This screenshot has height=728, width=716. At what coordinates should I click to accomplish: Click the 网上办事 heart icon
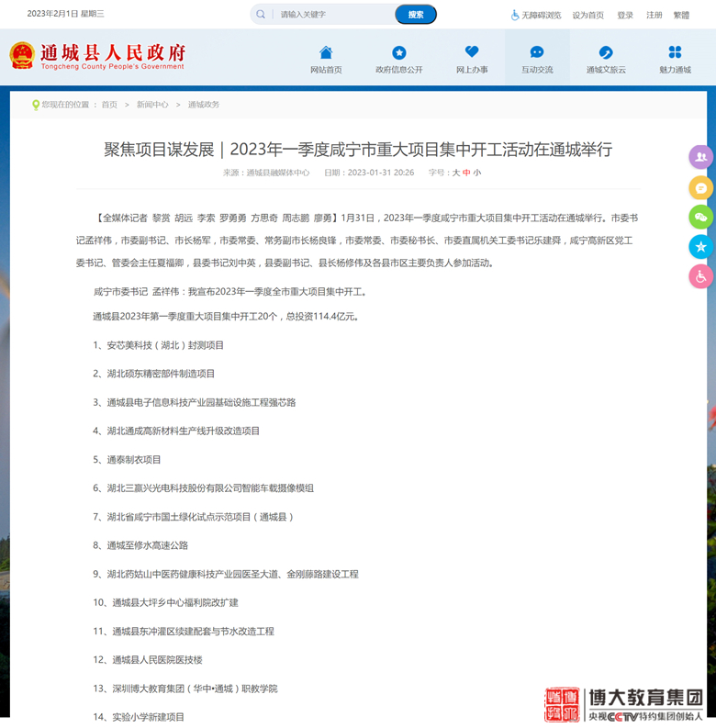coord(472,51)
